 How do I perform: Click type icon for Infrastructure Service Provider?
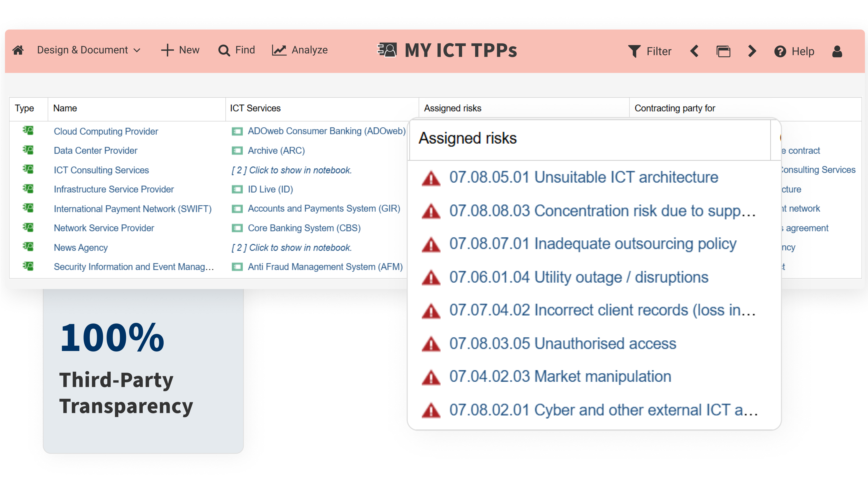28,188
